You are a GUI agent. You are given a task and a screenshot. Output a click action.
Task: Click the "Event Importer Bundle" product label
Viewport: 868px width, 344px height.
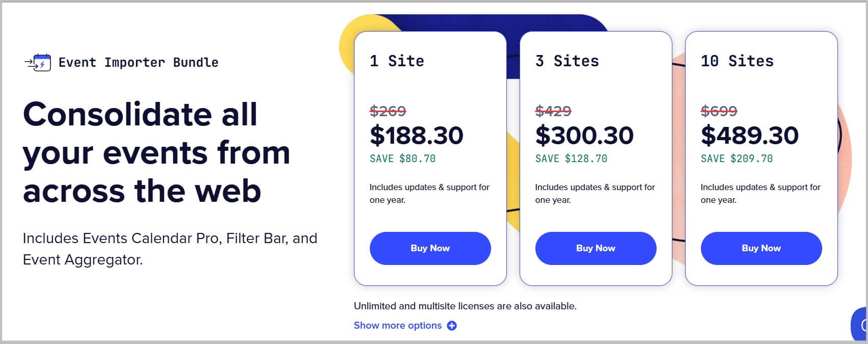[x=138, y=63]
